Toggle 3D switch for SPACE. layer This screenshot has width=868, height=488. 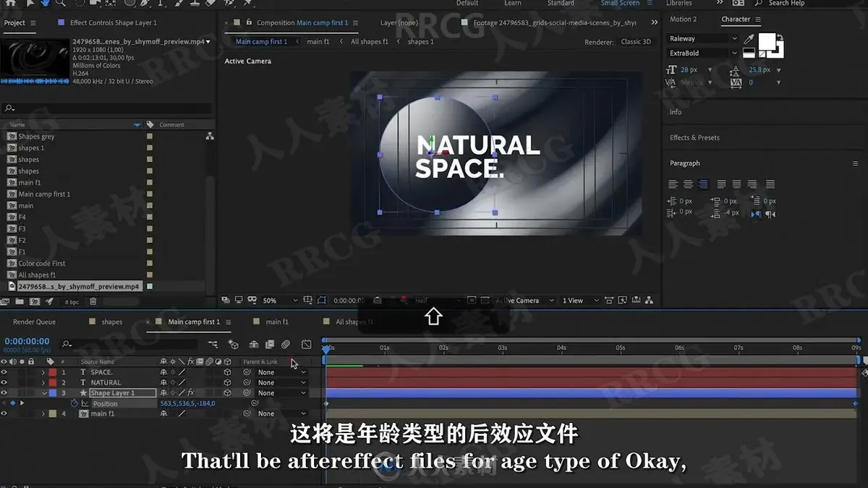[x=227, y=372]
